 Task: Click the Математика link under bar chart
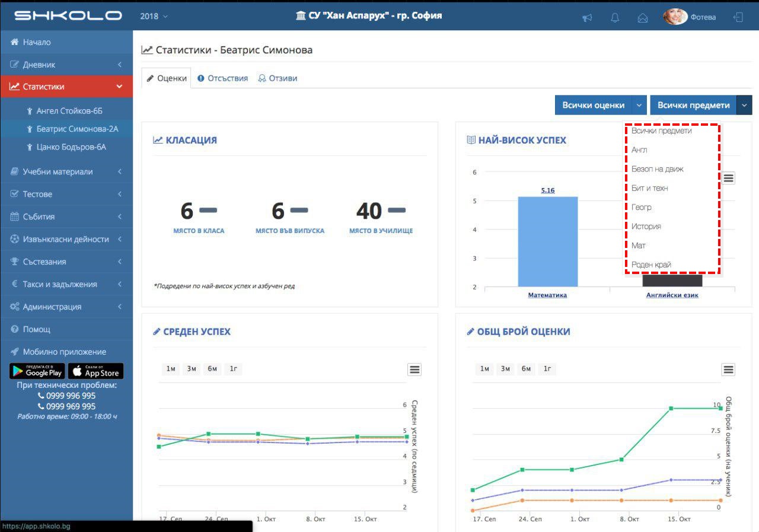click(x=547, y=295)
